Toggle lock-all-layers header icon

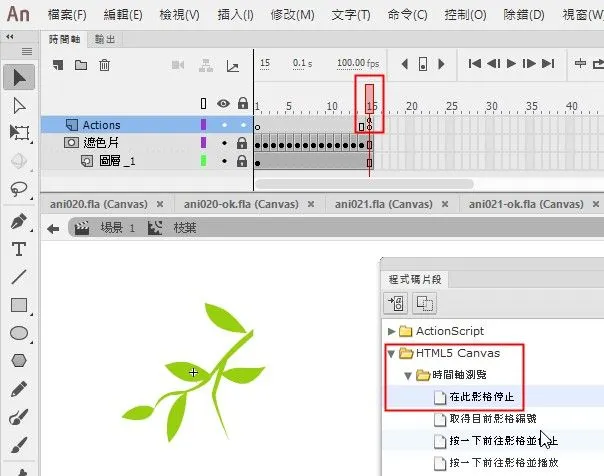pos(243,103)
